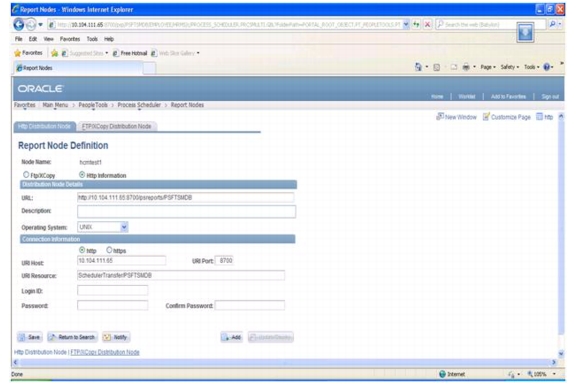Click the Login ID input field
Screen dimensions: 576x384
[112, 290]
